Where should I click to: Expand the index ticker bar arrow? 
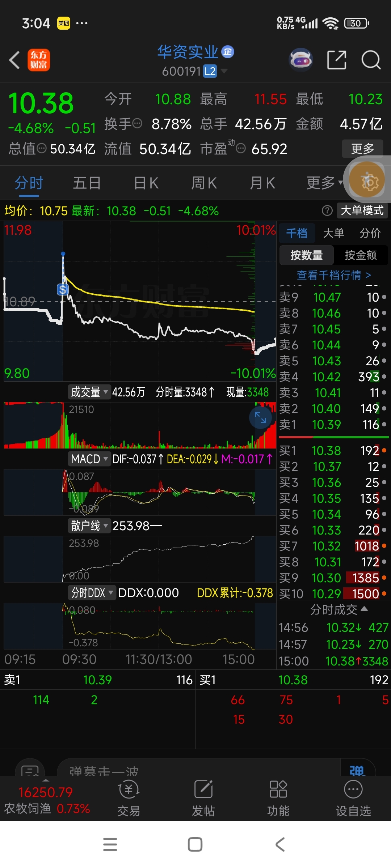click(x=46, y=780)
